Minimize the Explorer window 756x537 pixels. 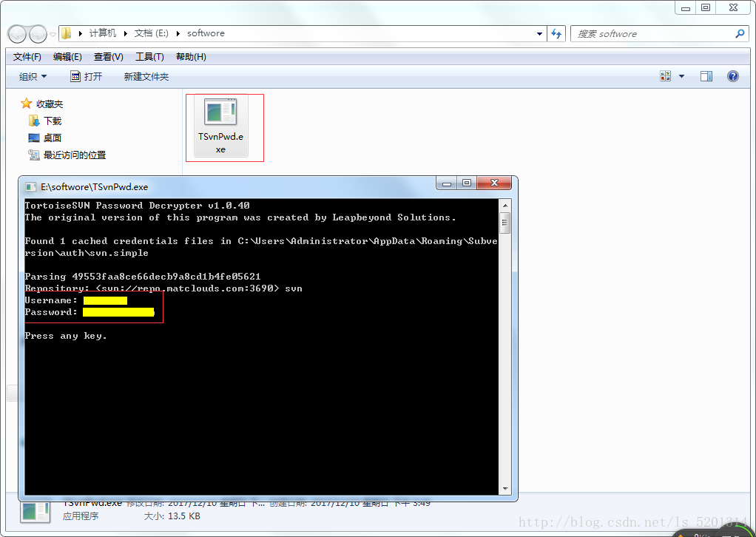pos(685,7)
